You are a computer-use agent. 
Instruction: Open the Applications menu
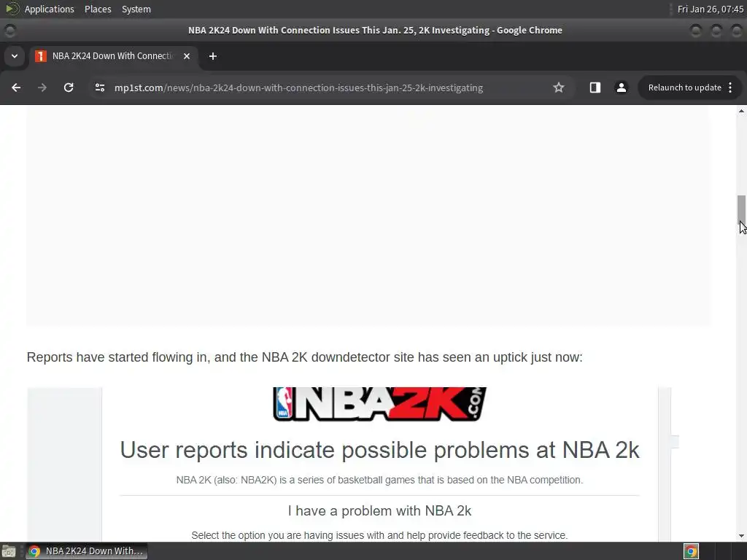[x=49, y=9]
